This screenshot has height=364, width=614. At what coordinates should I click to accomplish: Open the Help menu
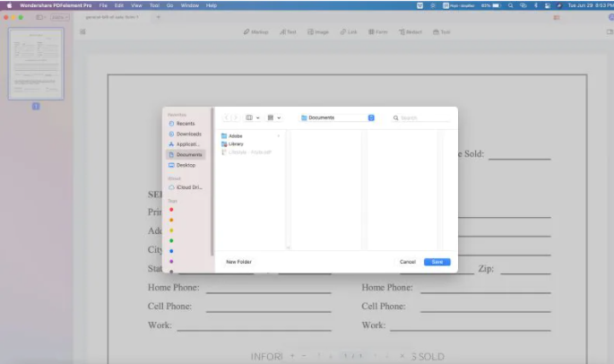[212, 5]
